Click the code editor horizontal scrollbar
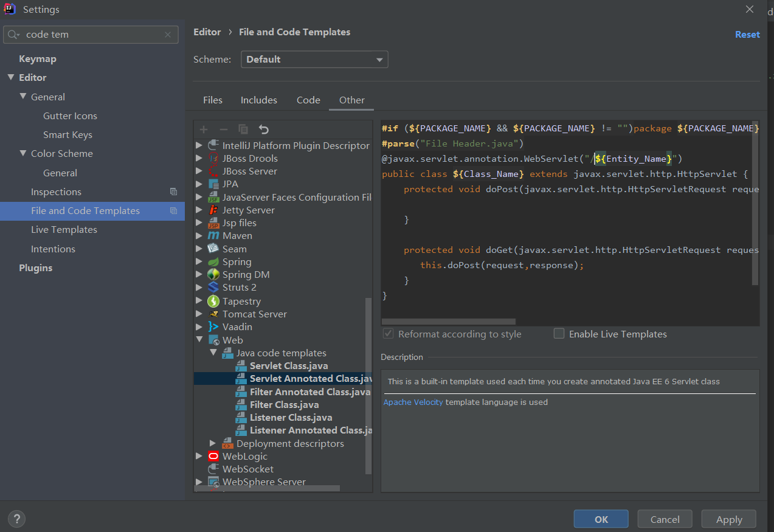The width and height of the screenshot is (774, 532). click(x=449, y=322)
